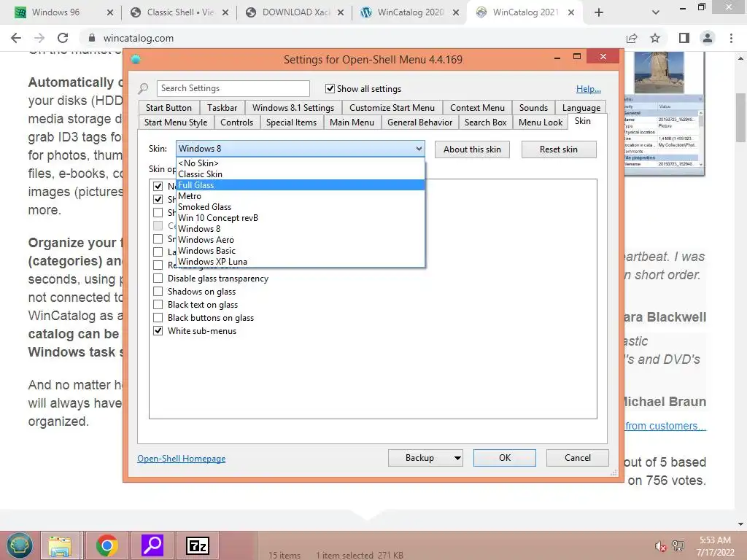Open the Open-Shell Homepage link
Image resolution: width=747 pixels, height=560 pixels.
click(182, 459)
